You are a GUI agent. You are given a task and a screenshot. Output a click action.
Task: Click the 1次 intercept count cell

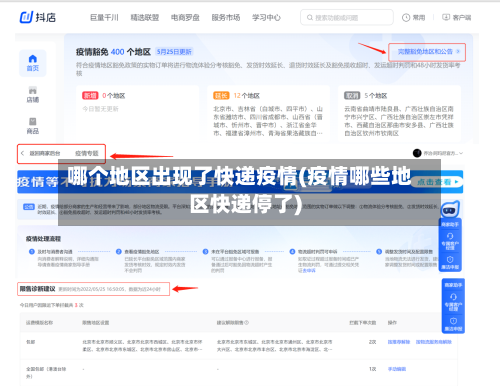point(372,369)
